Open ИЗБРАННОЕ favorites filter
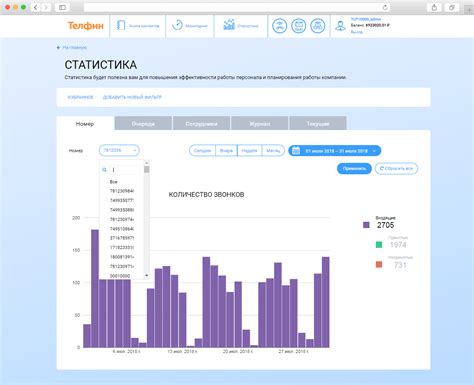The image size is (474, 385). point(80,97)
